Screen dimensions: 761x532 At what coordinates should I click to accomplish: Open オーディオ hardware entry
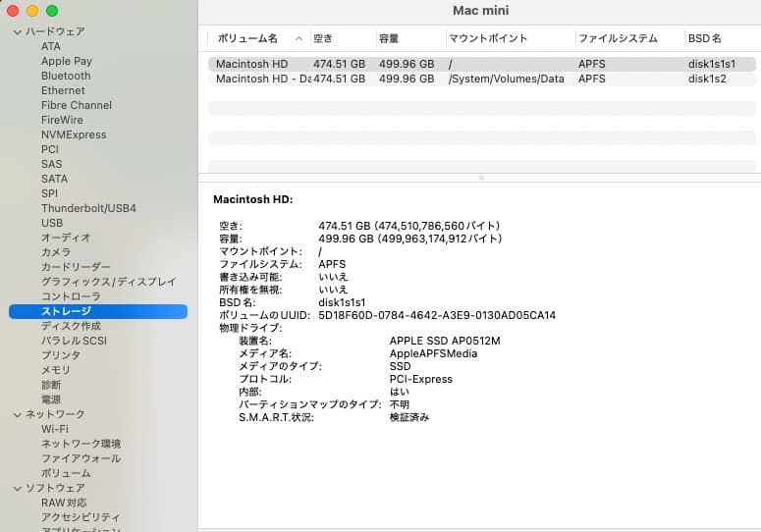tap(66, 238)
